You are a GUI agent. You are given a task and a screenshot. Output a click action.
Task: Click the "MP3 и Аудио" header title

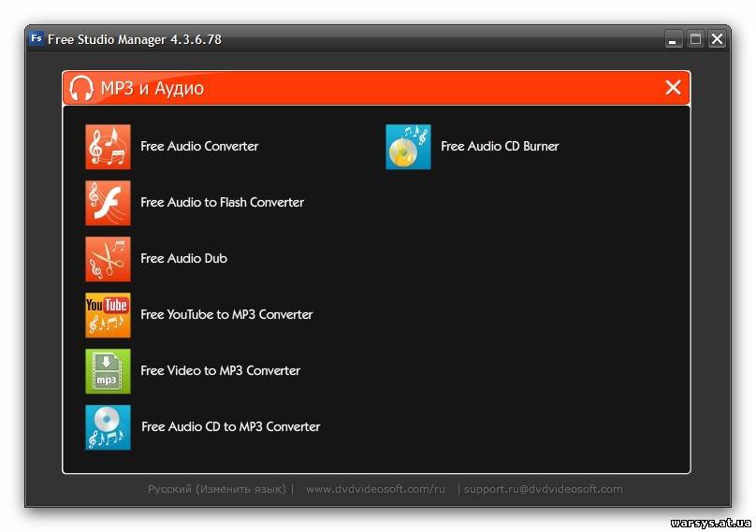pyautogui.click(x=153, y=89)
